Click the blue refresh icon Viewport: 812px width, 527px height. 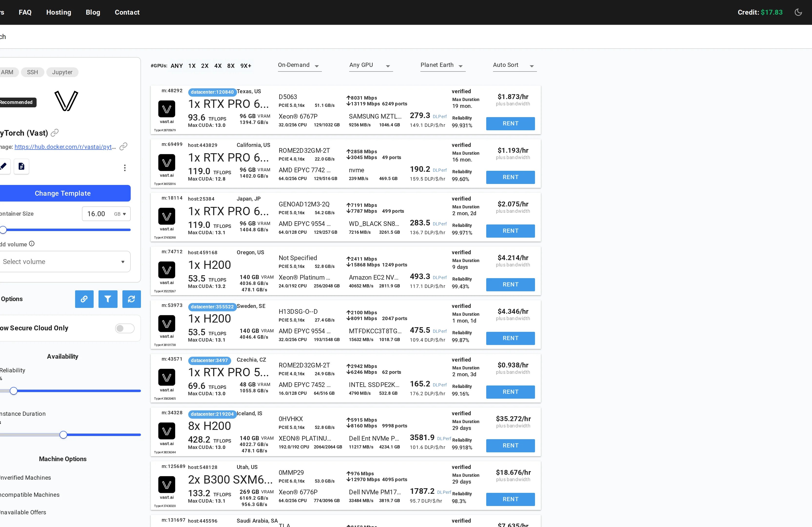[x=131, y=299]
